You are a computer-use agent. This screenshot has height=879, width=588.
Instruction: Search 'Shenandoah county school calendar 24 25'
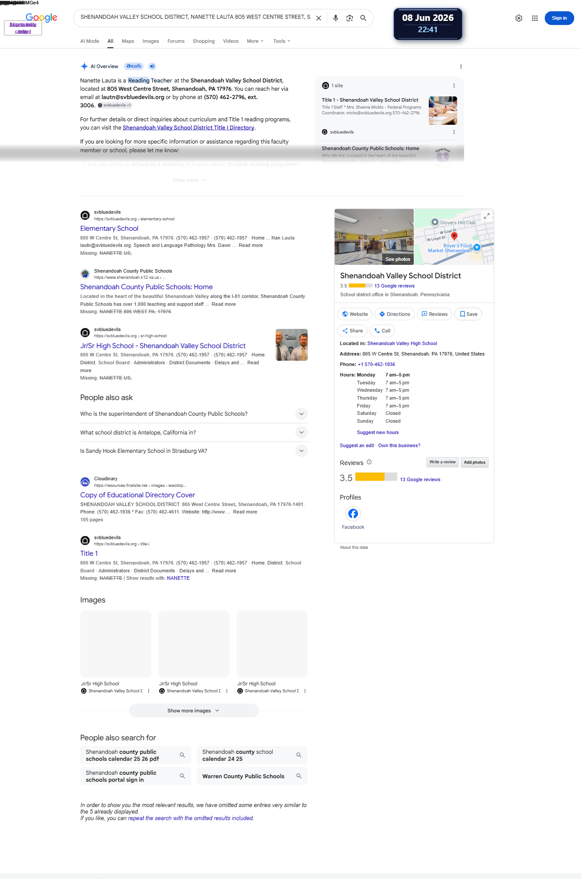(x=252, y=755)
